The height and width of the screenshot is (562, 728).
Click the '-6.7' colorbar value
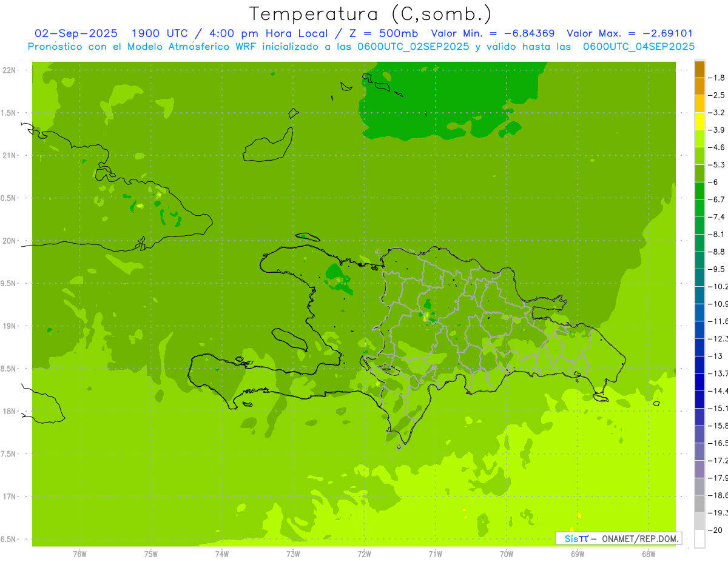718,199
